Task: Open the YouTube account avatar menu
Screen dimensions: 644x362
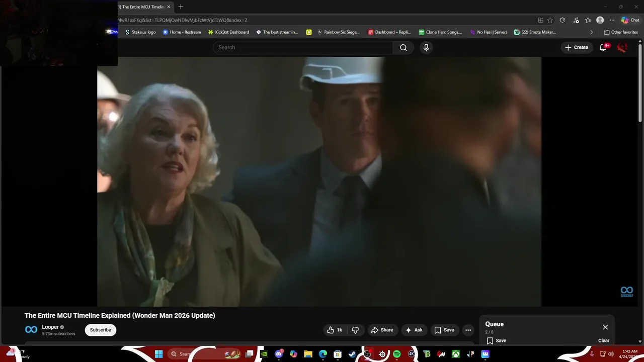Action: [622, 47]
